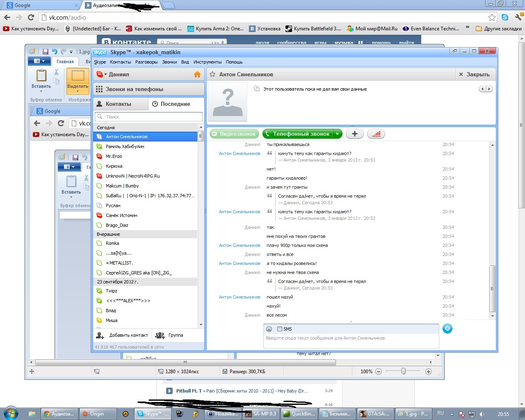The image size is (525, 420).
Task: Click the Видеозвонок button
Action: 234,134
